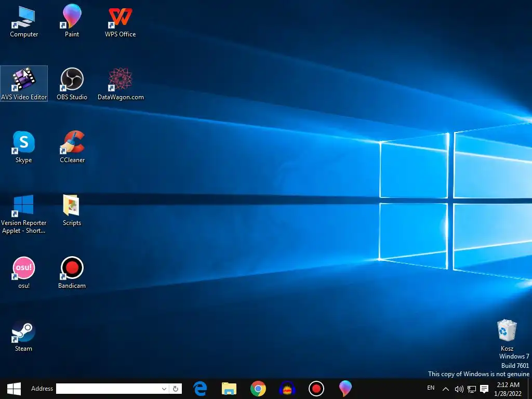532x399 pixels.
Task: Switch the EN input language indicator
Action: coord(431,388)
